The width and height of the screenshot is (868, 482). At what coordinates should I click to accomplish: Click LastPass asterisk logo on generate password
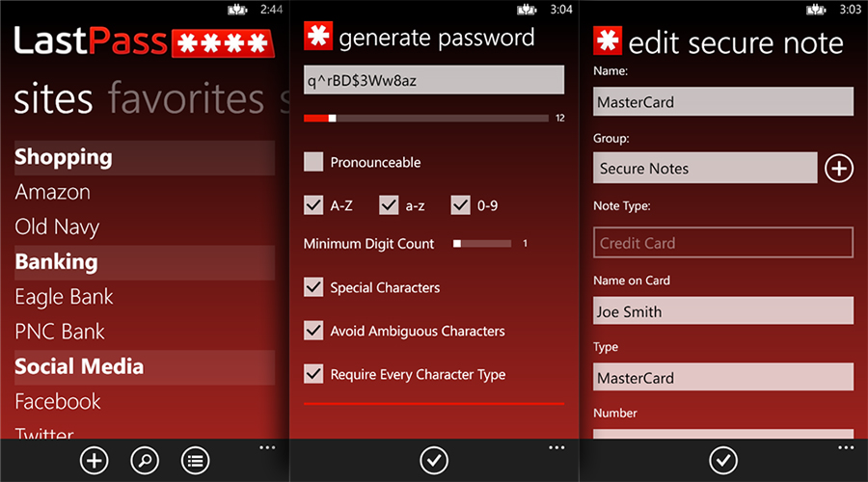(318, 36)
